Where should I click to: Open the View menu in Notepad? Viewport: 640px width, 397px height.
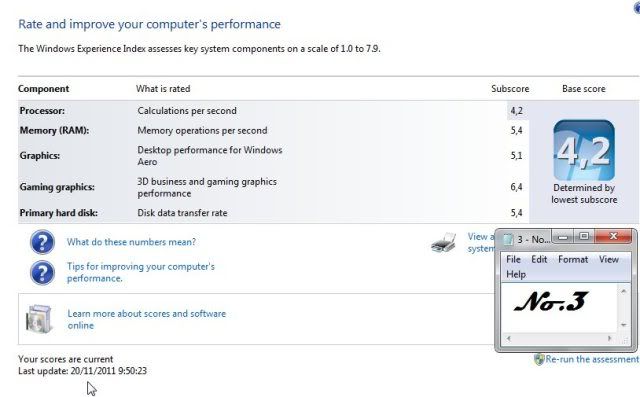[609, 259]
